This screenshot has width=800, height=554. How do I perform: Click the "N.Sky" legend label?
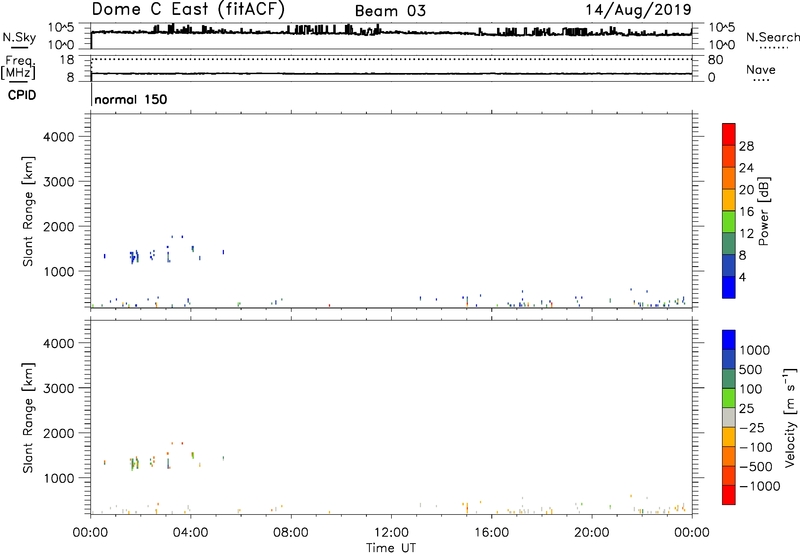[19, 37]
